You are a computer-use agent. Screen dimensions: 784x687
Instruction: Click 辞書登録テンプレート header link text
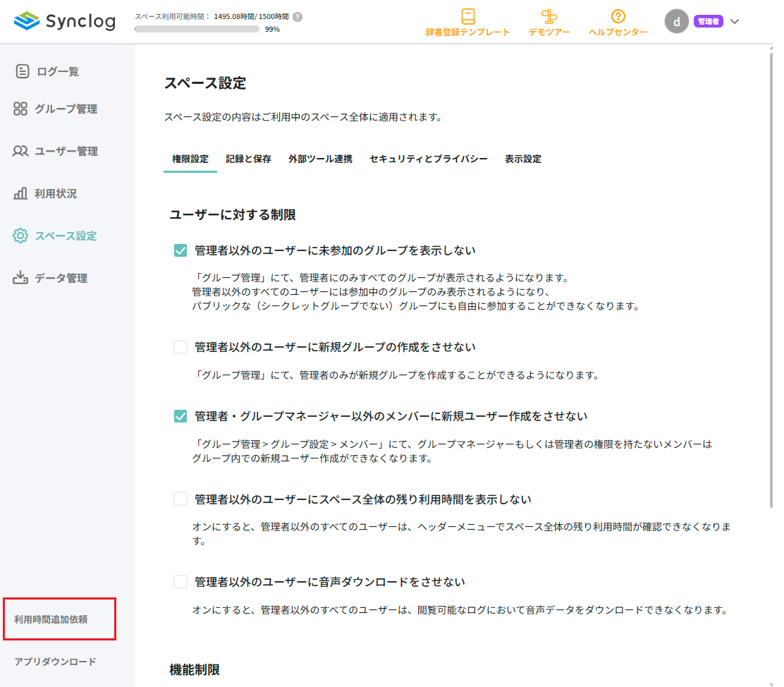(x=467, y=32)
